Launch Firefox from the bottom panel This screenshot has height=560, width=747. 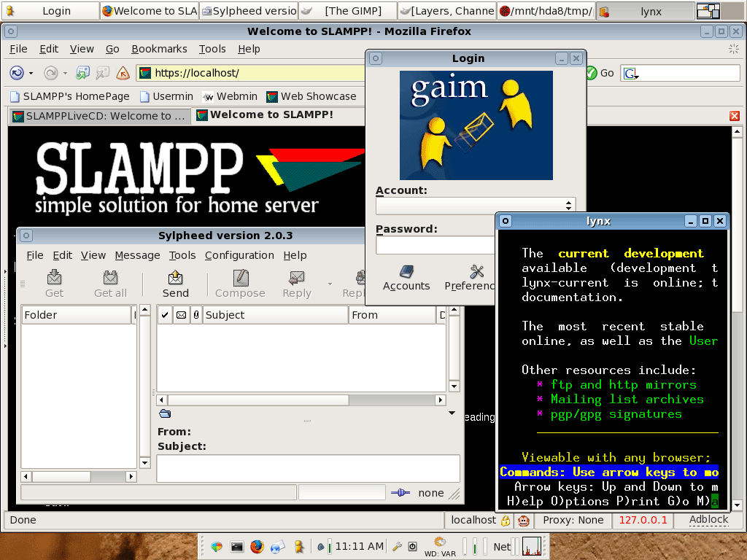coord(258,546)
